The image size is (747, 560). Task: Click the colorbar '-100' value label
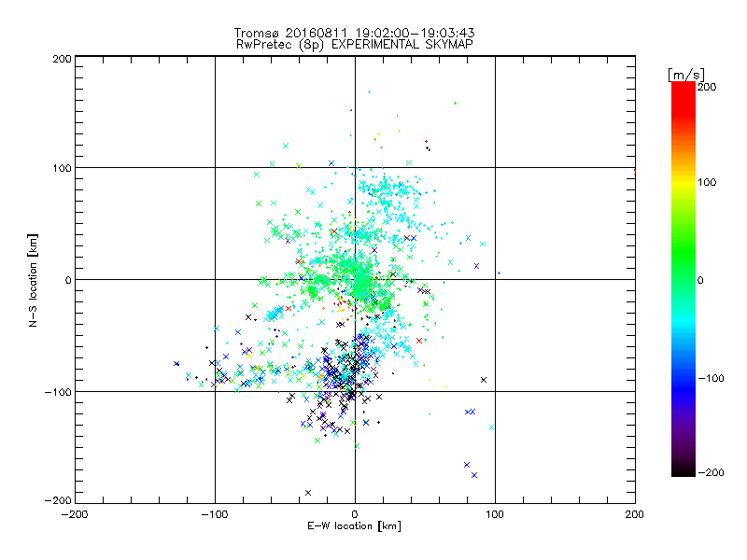pyautogui.click(x=711, y=379)
